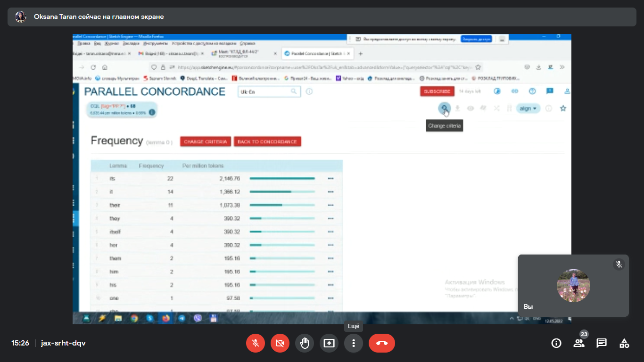Viewport: 644px width, 362px height.
Task: Click the Frequency column header
Action: click(x=151, y=166)
